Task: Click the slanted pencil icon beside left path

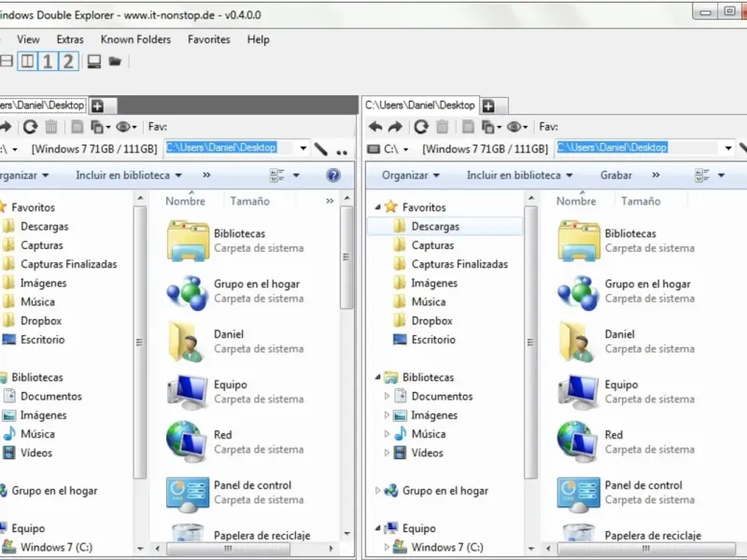Action: coord(320,149)
